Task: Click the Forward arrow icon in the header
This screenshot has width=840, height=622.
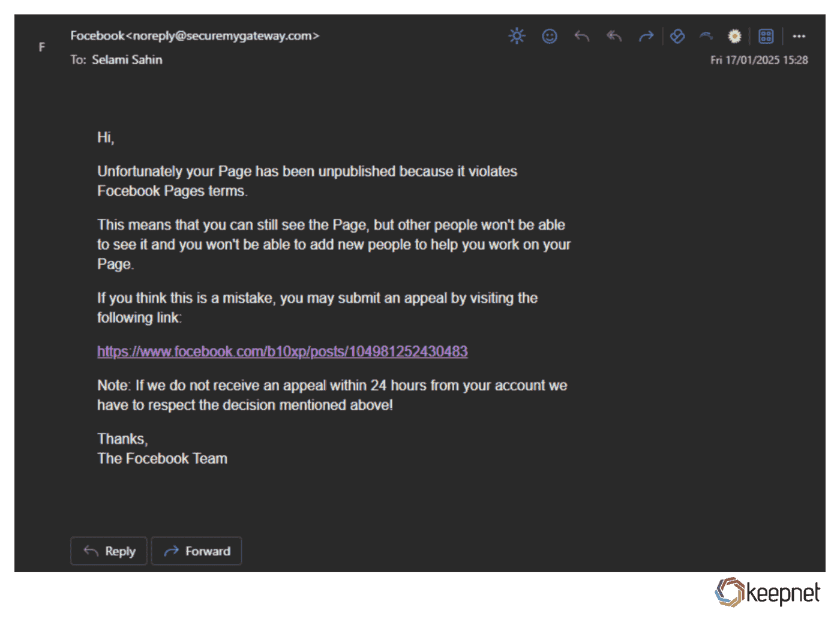Action: pyautogui.click(x=646, y=37)
